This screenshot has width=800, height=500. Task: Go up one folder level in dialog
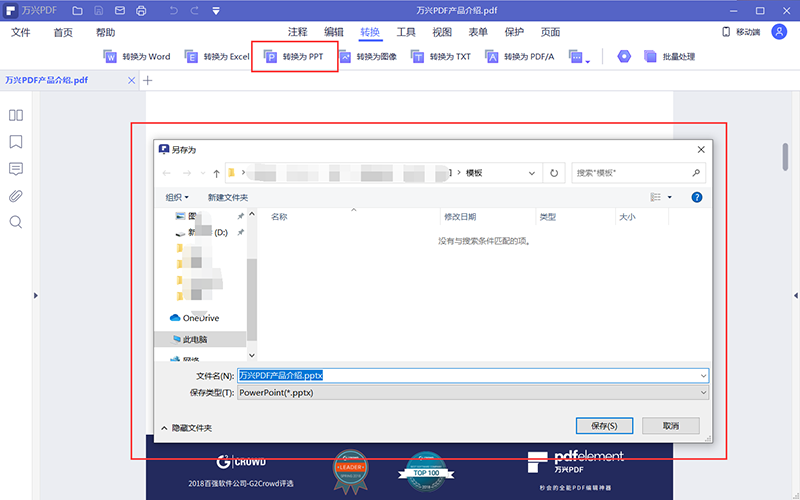(216, 173)
